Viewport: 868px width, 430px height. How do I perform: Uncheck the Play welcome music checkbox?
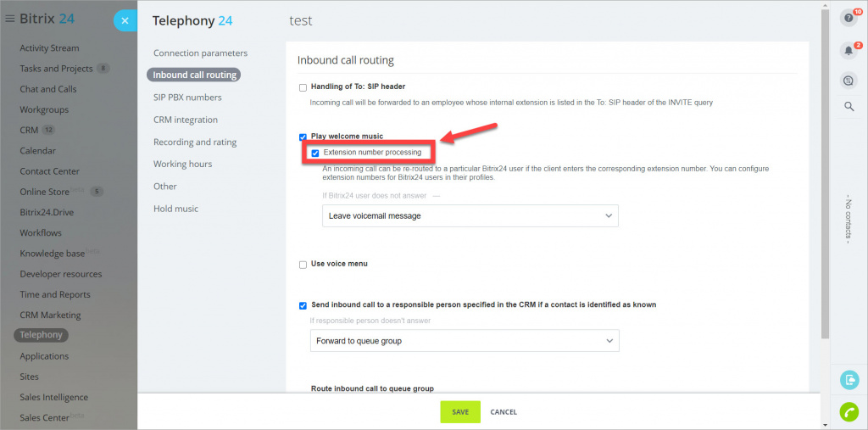303,137
